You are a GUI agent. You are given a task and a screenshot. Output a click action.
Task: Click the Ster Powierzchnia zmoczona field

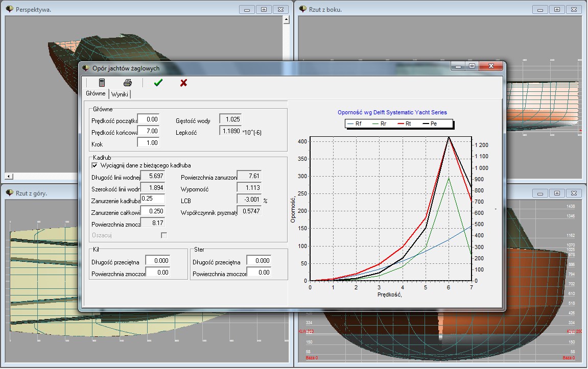tap(258, 273)
